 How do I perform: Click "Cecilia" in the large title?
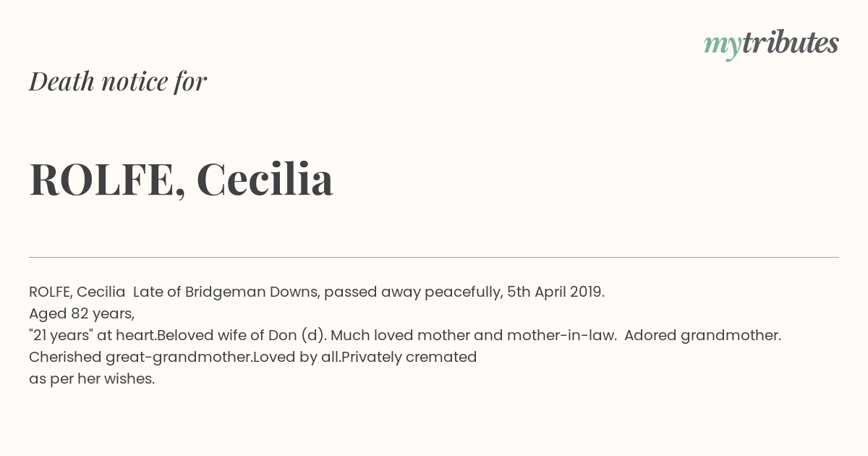[x=265, y=180]
